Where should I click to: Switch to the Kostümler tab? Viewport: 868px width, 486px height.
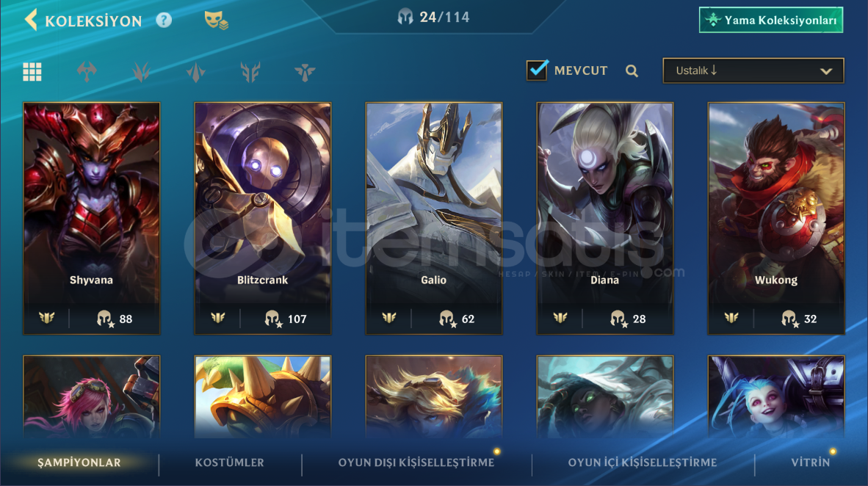[229, 463]
